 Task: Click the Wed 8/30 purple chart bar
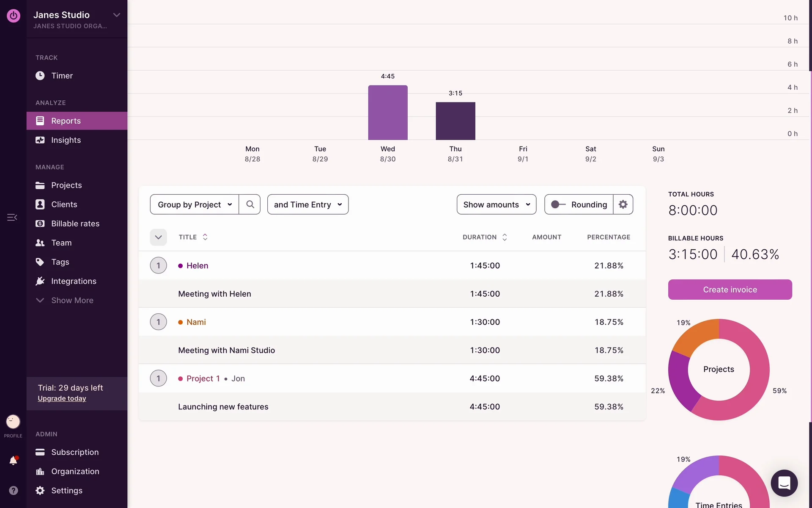point(387,113)
